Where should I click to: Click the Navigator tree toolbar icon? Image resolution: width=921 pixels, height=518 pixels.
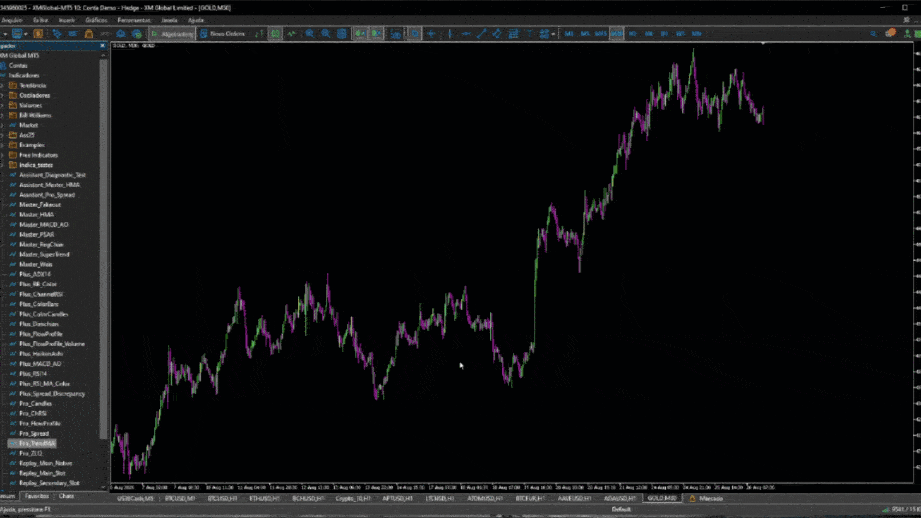click(57, 34)
